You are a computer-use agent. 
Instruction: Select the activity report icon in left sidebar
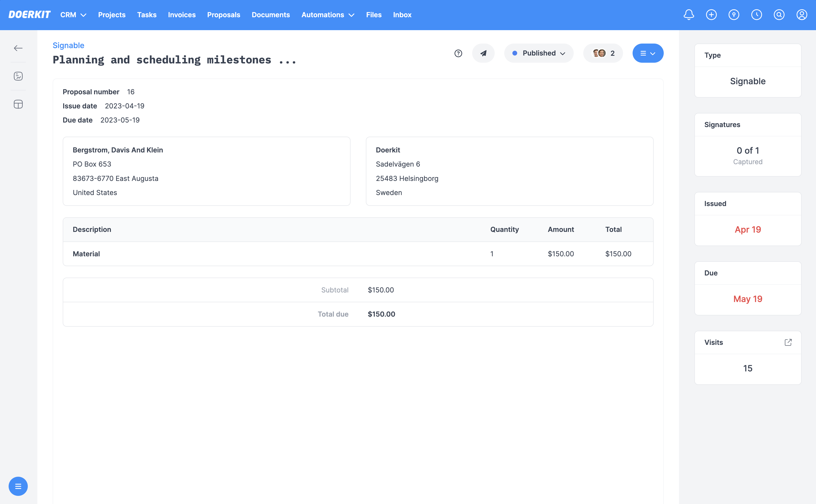click(x=18, y=76)
